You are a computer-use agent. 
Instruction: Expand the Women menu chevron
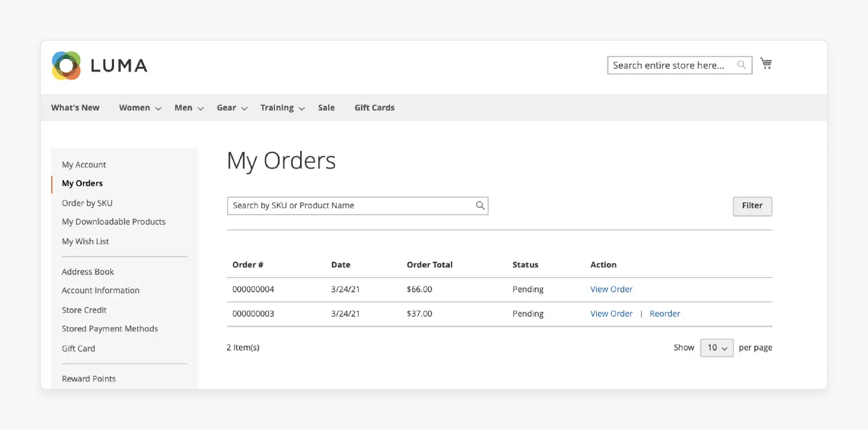(x=158, y=108)
